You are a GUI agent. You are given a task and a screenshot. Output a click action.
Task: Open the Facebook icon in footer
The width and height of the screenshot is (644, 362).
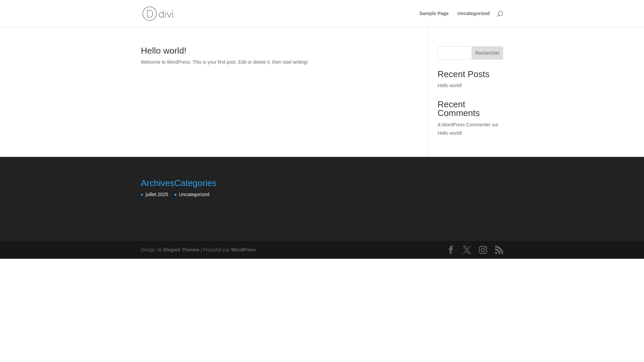point(451,250)
